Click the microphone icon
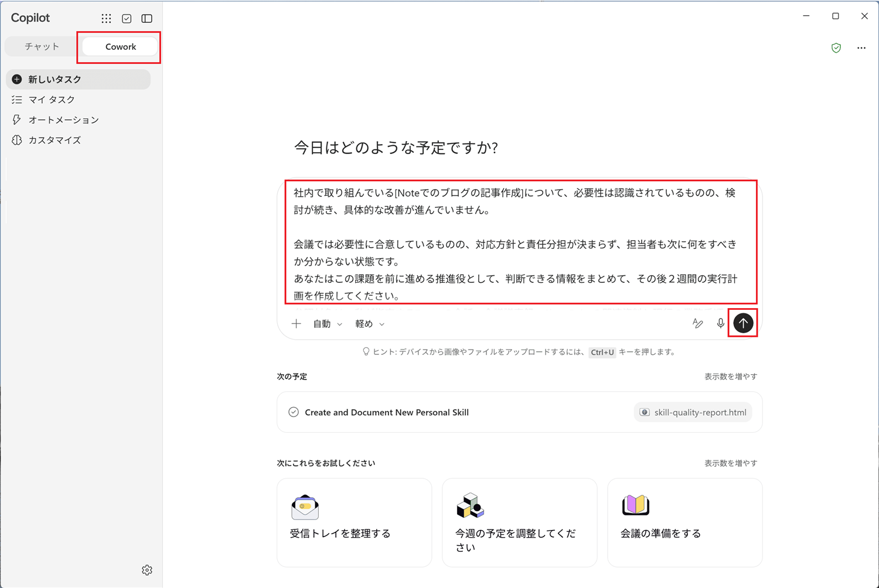The height and width of the screenshot is (588, 879). pos(720,323)
